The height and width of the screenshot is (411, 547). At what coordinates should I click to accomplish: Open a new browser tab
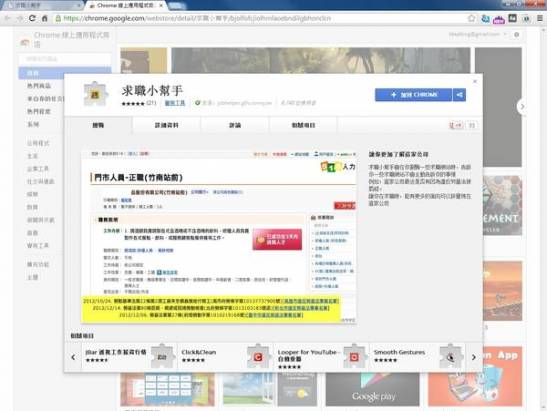177,6
